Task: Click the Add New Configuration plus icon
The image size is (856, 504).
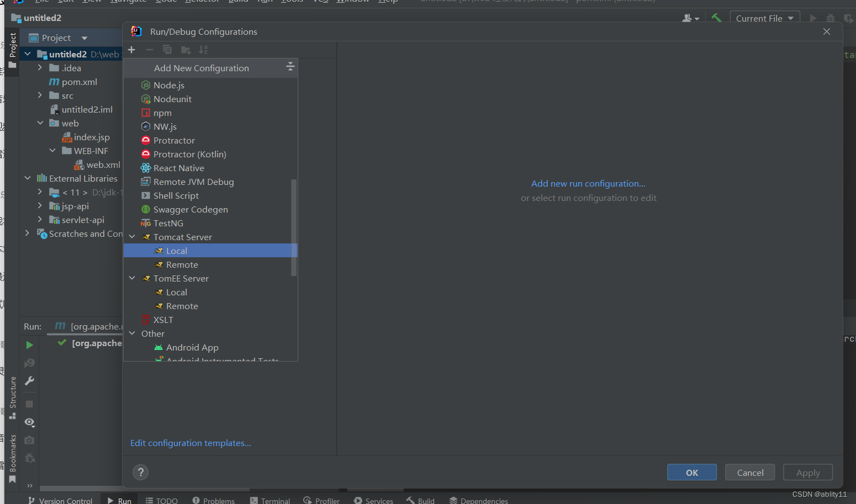Action: tap(131, 50)
